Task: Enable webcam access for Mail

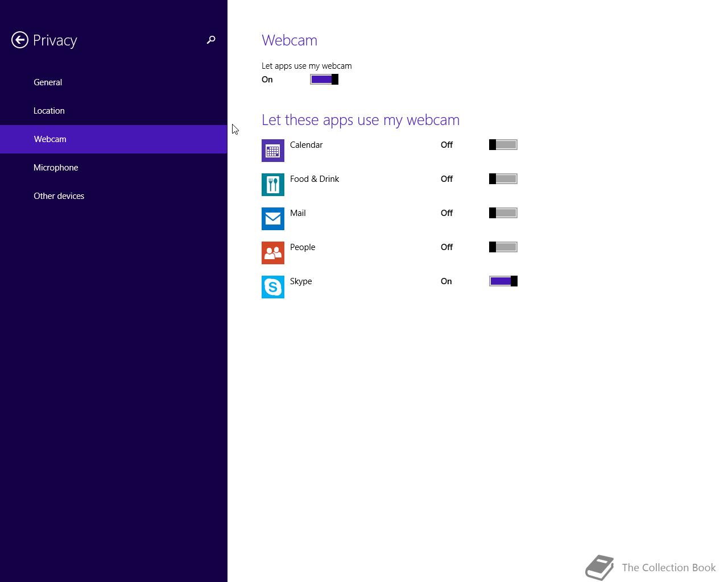Action: pyautogui.click(x=503, y=213)
